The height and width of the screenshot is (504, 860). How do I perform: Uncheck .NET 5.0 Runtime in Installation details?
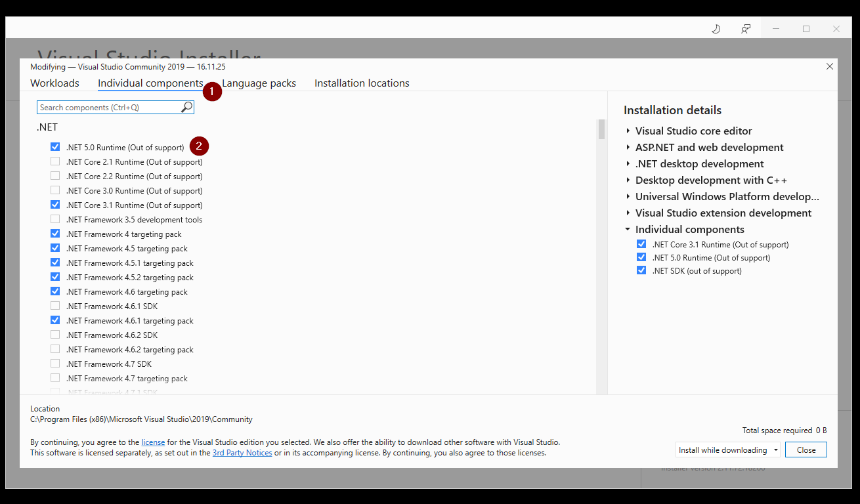tap(641, 257)
